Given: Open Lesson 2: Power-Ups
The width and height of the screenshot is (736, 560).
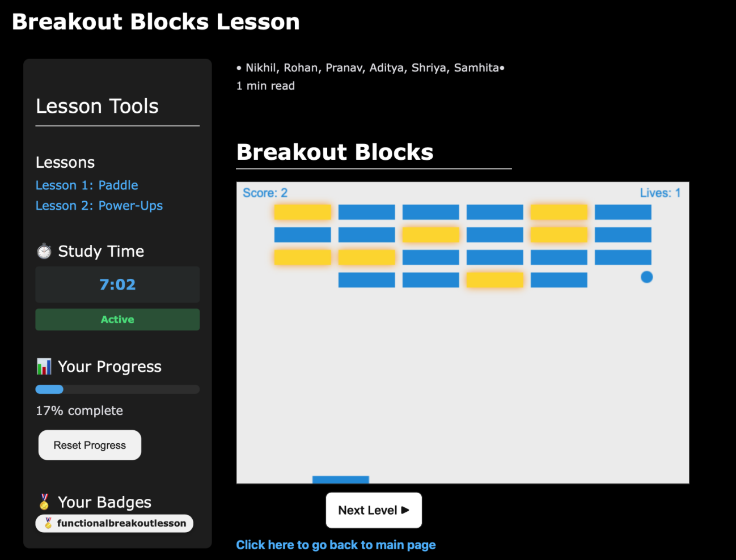Looking at the screenshot, I should tap(99, 205).
